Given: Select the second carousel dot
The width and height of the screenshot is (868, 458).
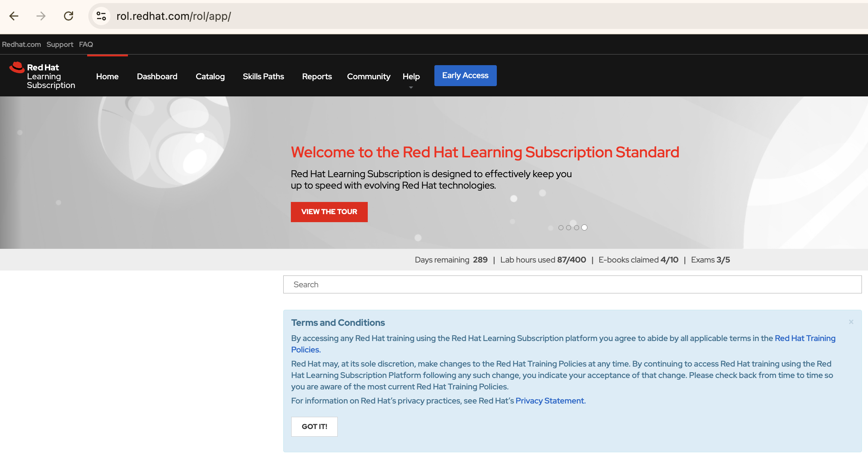Looking at the screenshot, I should (x=568, y=227).
